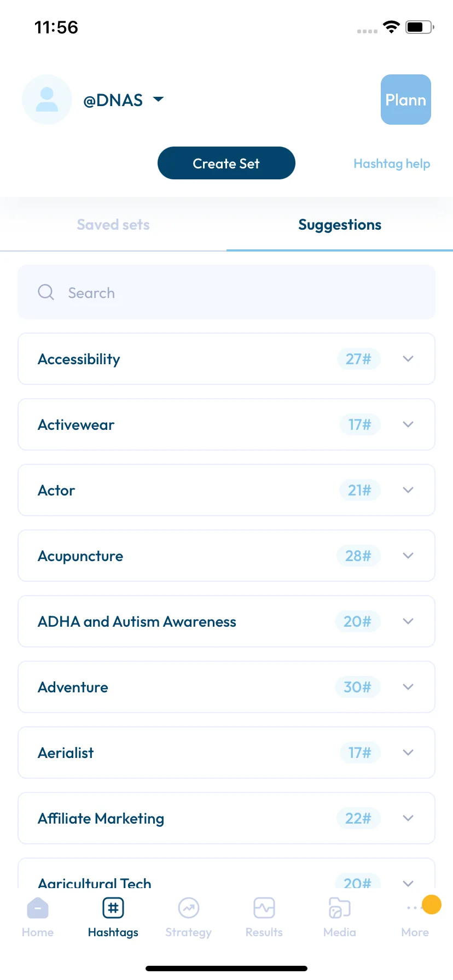Screen dimensions: 453x980
Task: Select the Suggestions tab
Action: (340, 225)
